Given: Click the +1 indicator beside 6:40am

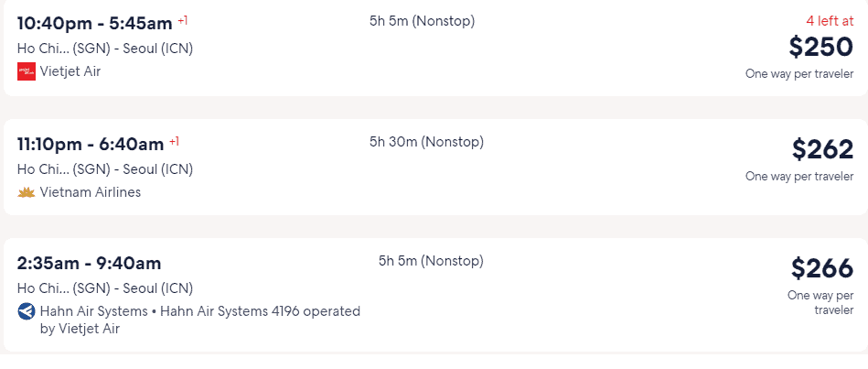Looking at the screenshot, I should pos(174,142).
